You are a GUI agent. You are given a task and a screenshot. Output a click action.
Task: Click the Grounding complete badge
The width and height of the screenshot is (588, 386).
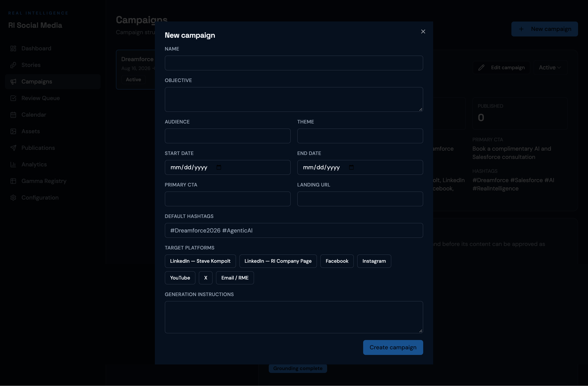[298, 368]
